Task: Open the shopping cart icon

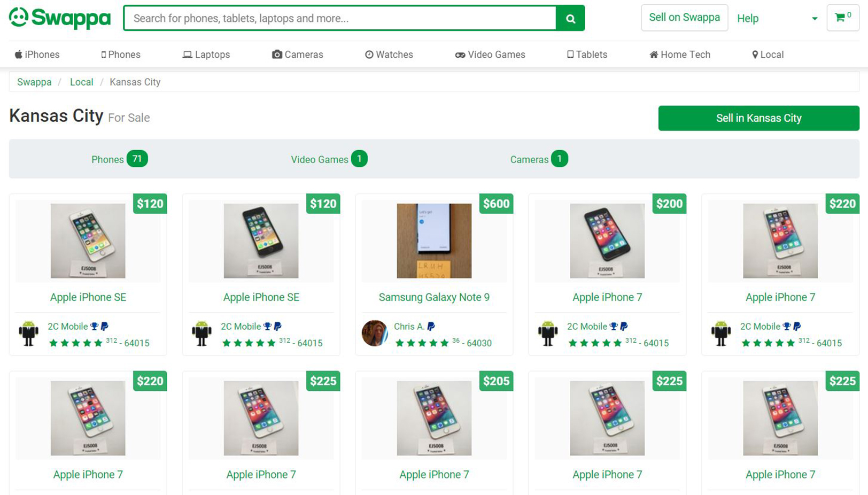Action: click(843, 18)
